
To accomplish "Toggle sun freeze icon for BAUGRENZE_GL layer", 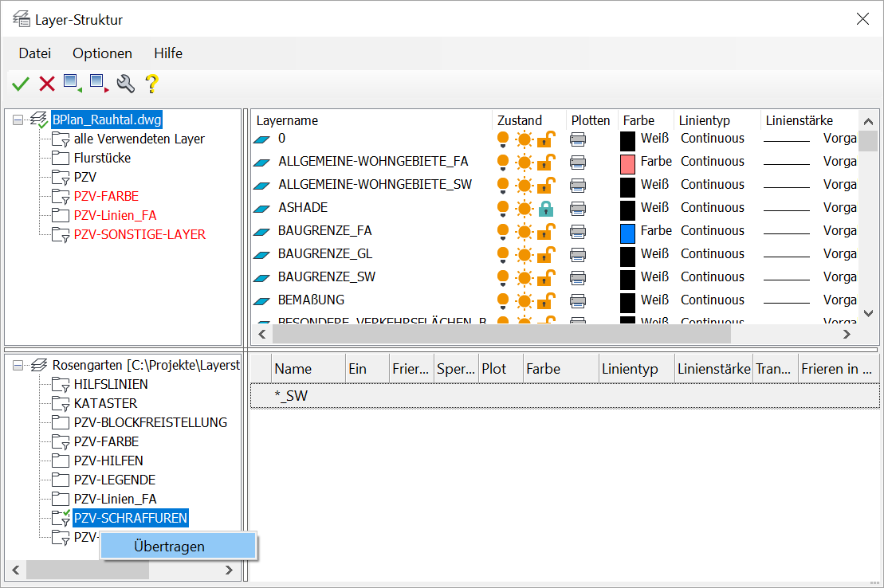I will (524, 254).
